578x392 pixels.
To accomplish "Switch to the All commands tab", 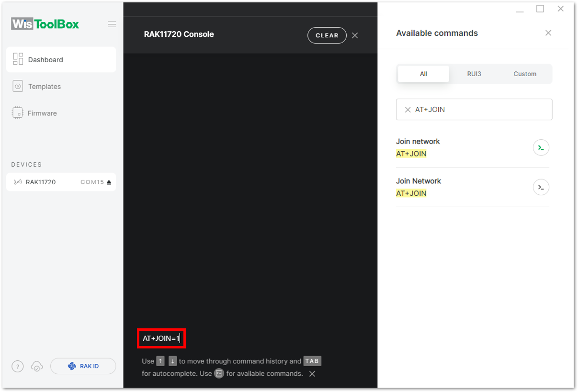I will pyautogui.click(x=423, y=74).
